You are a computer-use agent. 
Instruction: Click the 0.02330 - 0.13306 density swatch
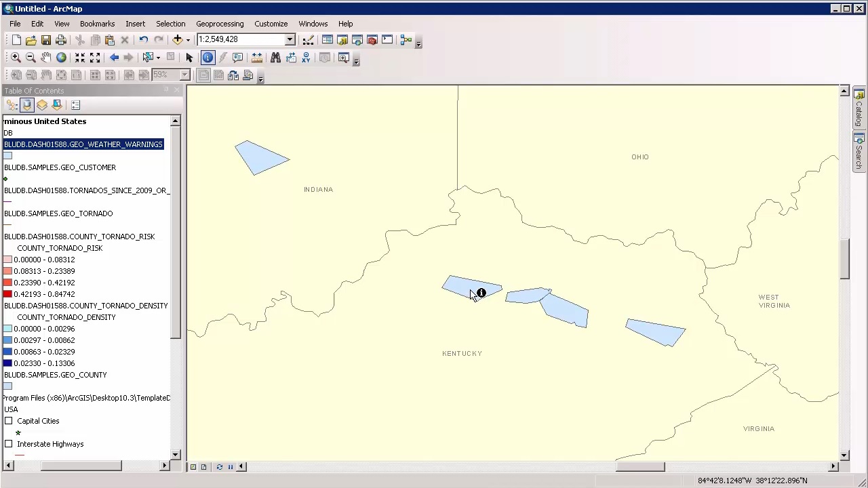7,363
